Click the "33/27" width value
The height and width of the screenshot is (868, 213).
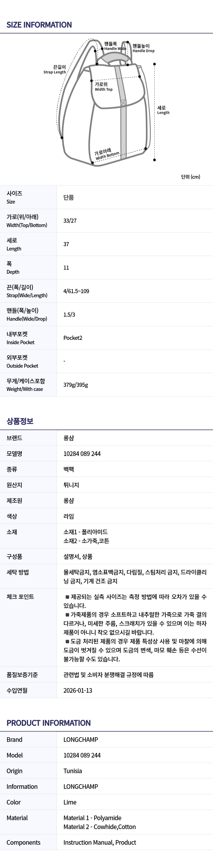click(x=70, y=221)
